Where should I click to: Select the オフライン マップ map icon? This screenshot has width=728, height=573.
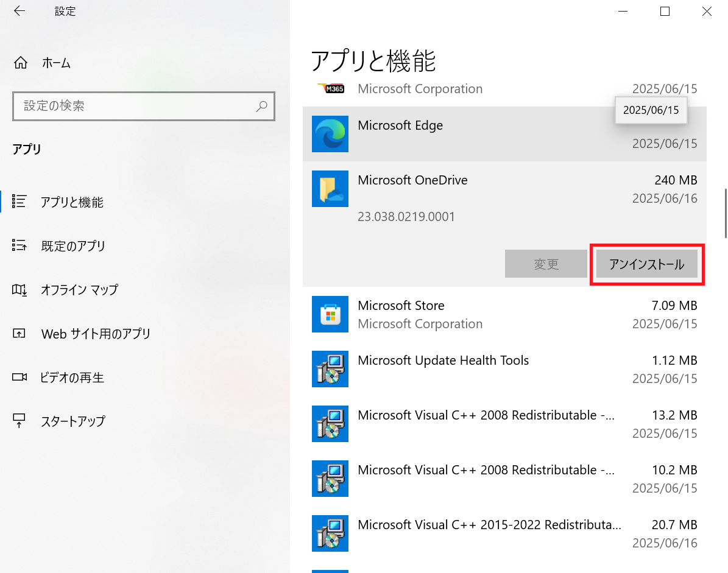19,289
